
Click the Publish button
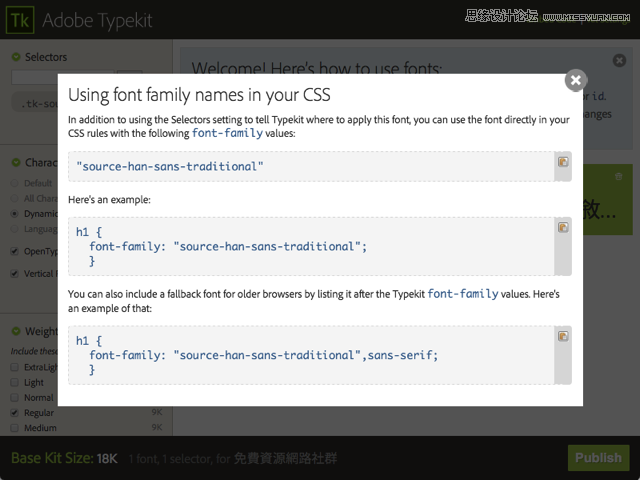click(x=598, y=458)
